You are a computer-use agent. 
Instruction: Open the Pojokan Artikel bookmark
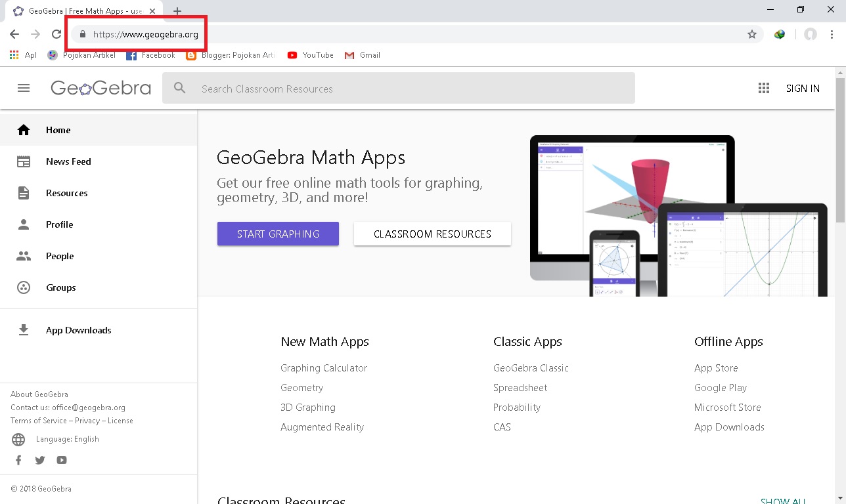point(81,55)
